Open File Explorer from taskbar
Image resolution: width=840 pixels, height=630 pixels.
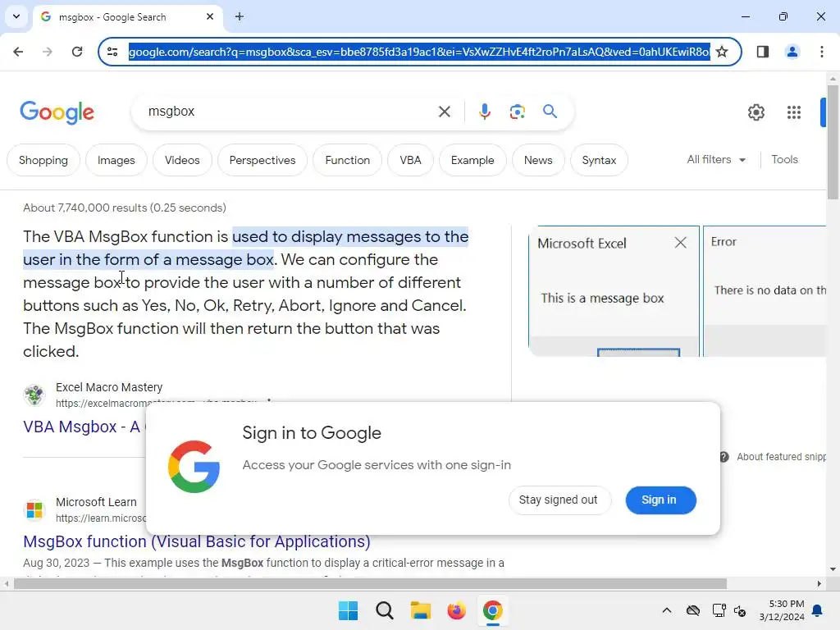(421, 610)
